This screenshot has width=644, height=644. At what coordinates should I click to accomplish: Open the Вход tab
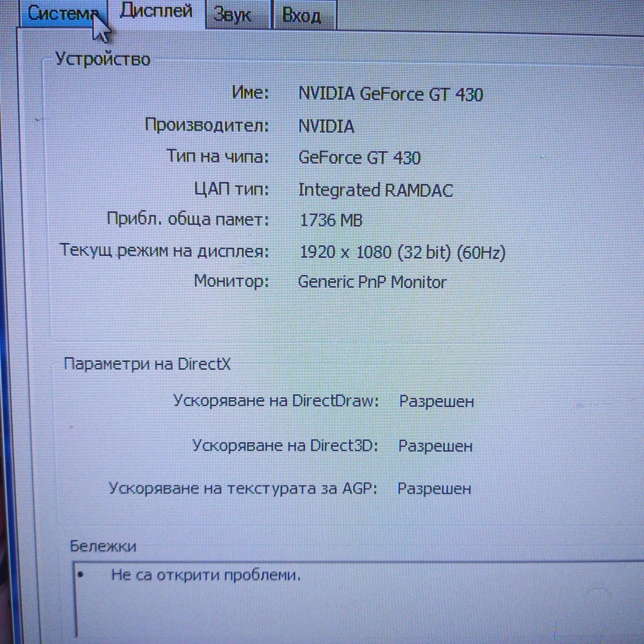[304, 15]
